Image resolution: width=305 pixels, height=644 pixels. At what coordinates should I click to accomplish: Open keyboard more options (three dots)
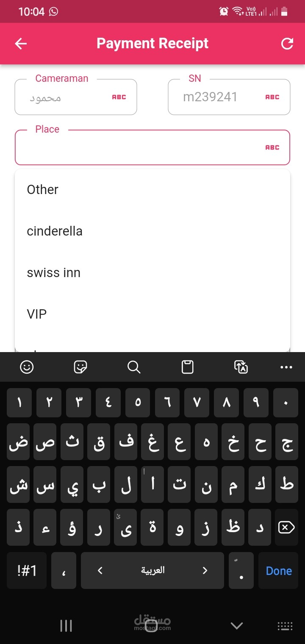click(286, 367)
